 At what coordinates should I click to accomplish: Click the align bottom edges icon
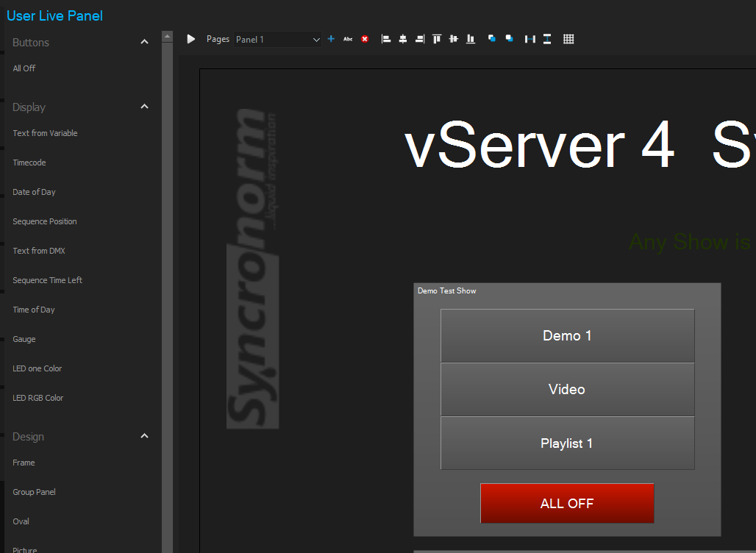coord(471,39)
